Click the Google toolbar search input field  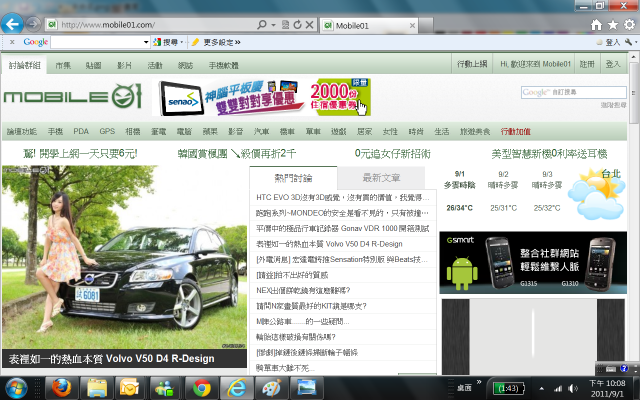(97, 42)
